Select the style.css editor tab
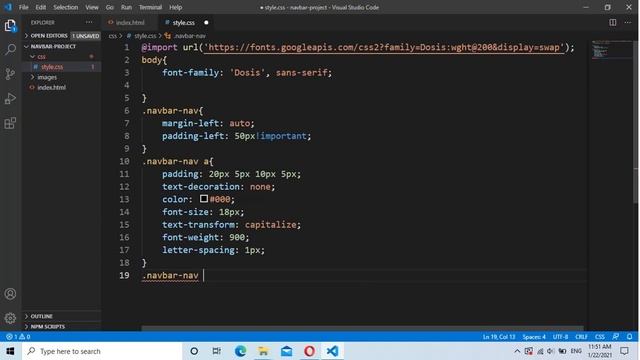 tap(183, 22)
